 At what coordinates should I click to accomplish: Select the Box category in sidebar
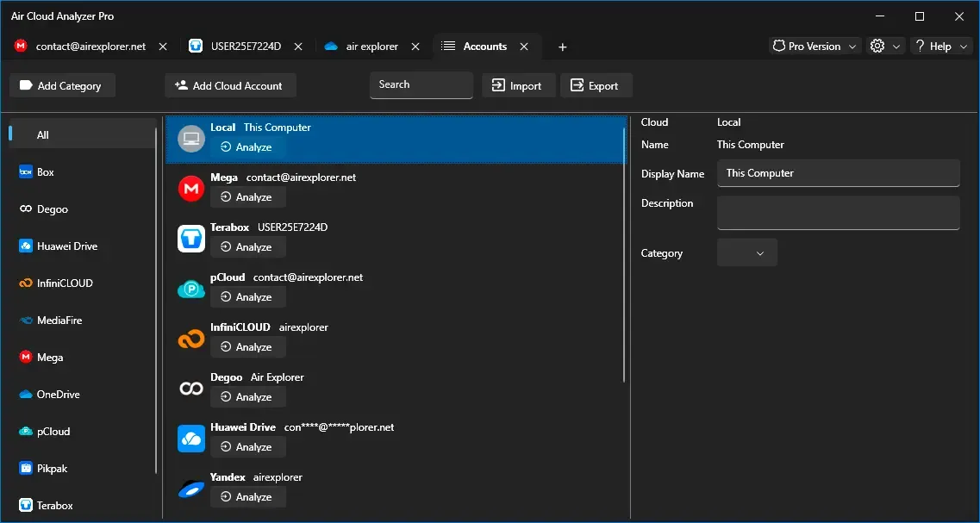point(83,171)
